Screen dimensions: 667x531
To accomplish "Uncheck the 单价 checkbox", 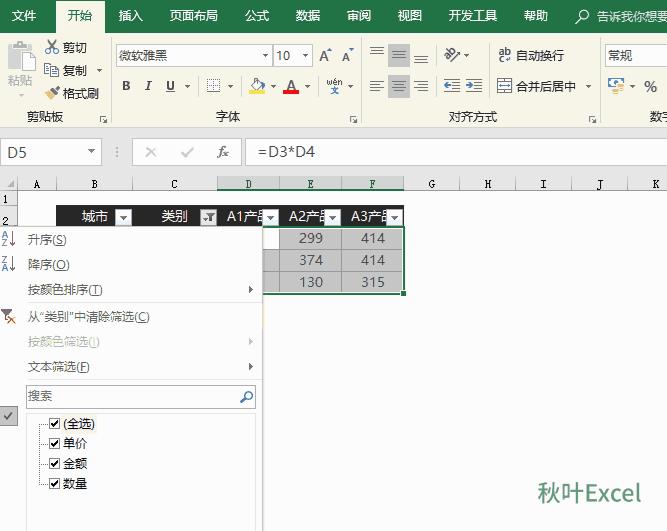I will click(54, 443).
